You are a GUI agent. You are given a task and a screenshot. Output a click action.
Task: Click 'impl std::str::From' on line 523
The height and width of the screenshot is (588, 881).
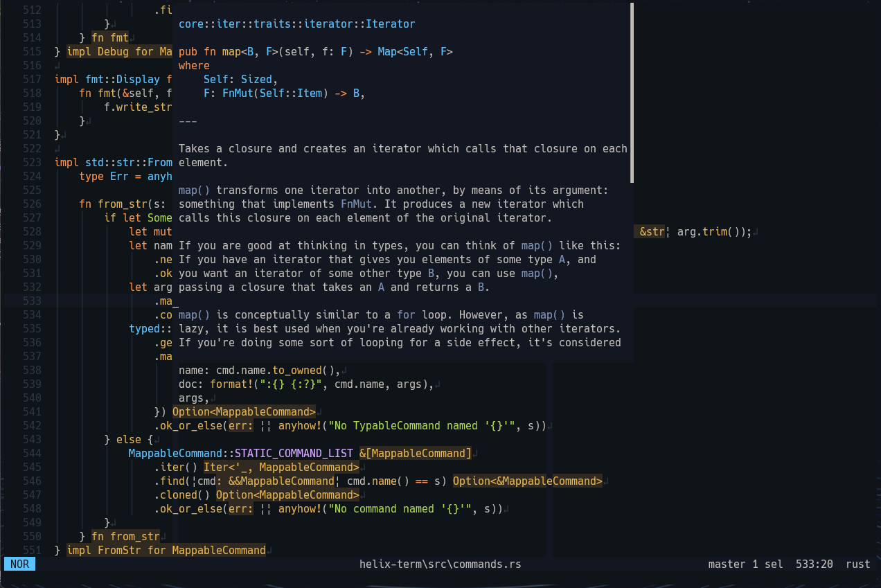114,162
